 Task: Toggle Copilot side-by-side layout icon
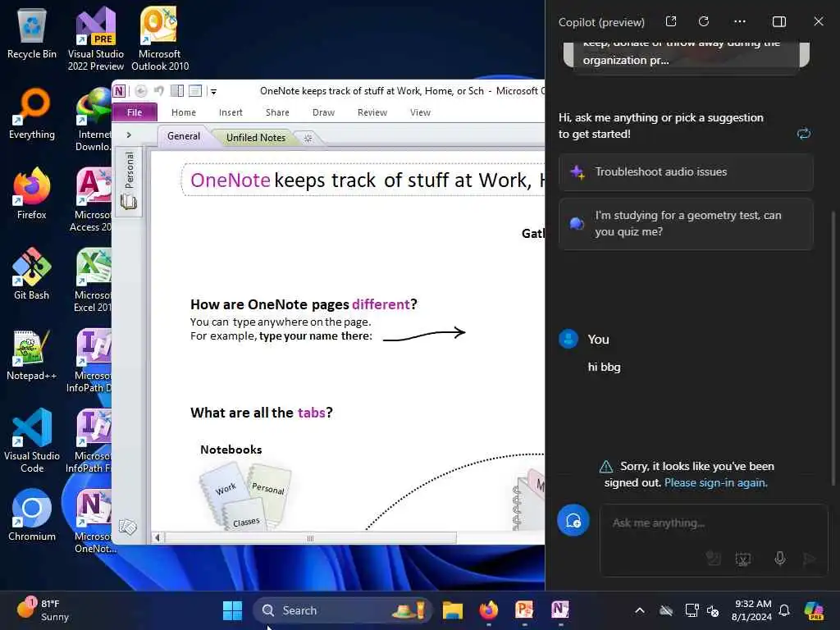(x=779, y=21)
